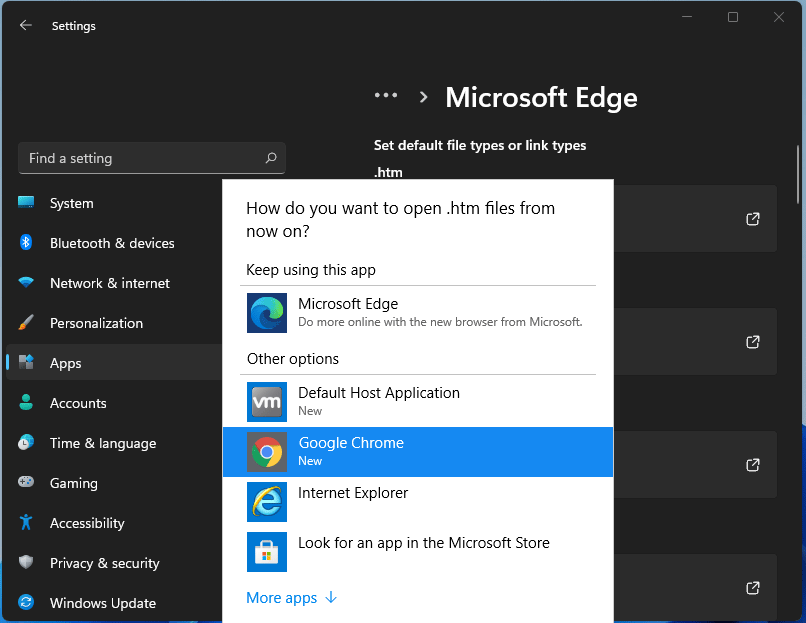Click the Microsoft Store bag icon
Viewport: 806px width, 623px height.
click(x=267, y=552)
